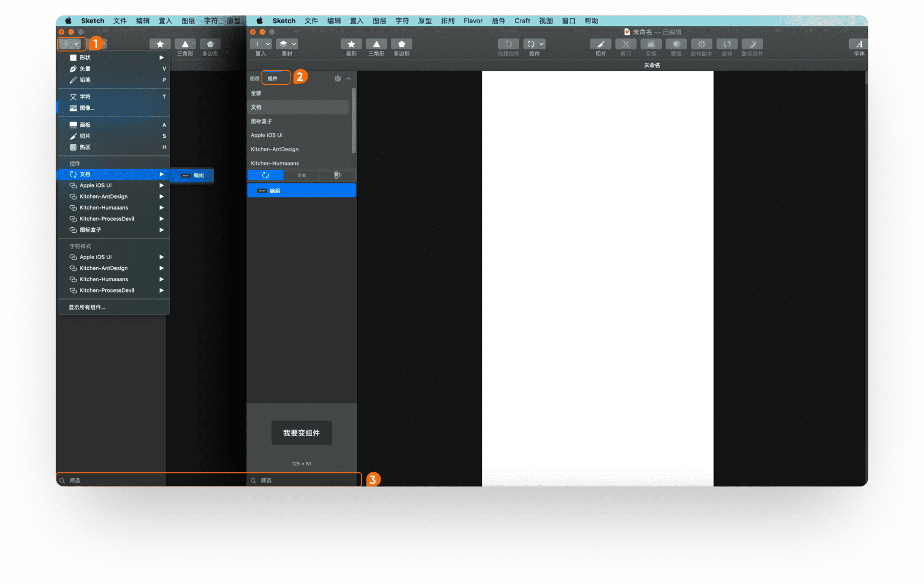The height and width of the screenshot is (583, 924).
Task: Open Kitchen-AntDesign under 控件 in menu
Action: point(114,196)
